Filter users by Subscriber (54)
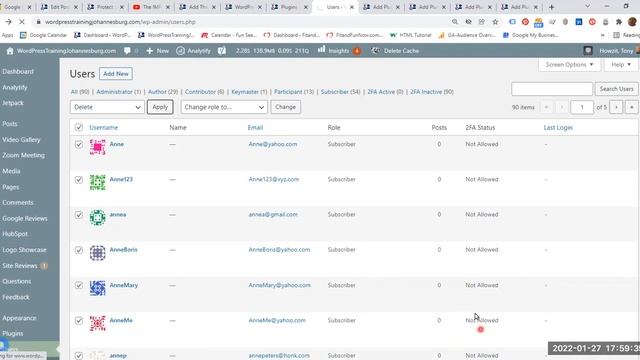This screenshot has height=360, width=640. (x=340, y=92)
